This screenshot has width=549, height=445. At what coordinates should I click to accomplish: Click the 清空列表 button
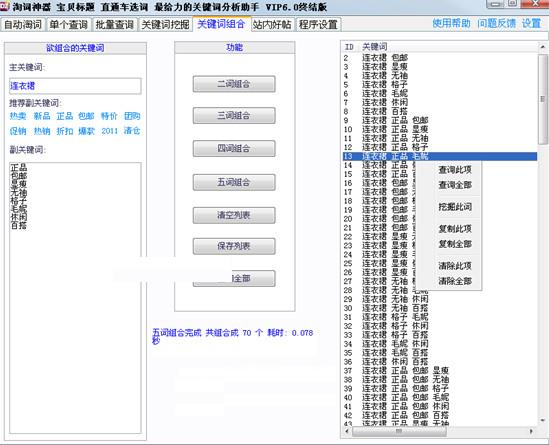[x=234, y=215]
